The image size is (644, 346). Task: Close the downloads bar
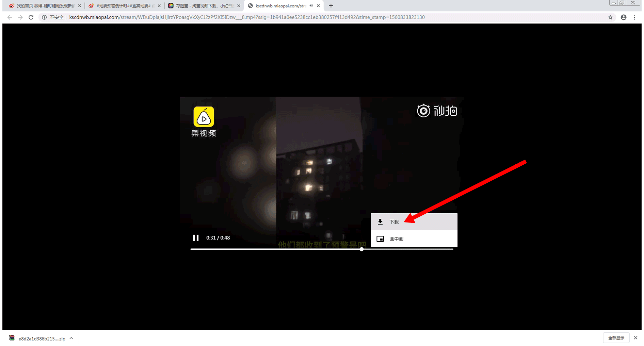click(x=635, y=338)
